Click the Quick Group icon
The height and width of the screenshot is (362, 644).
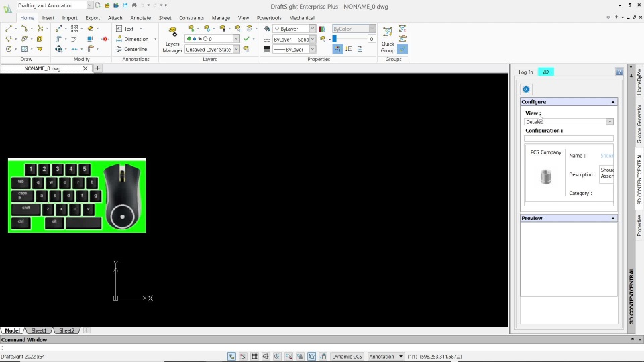[387, 40]
